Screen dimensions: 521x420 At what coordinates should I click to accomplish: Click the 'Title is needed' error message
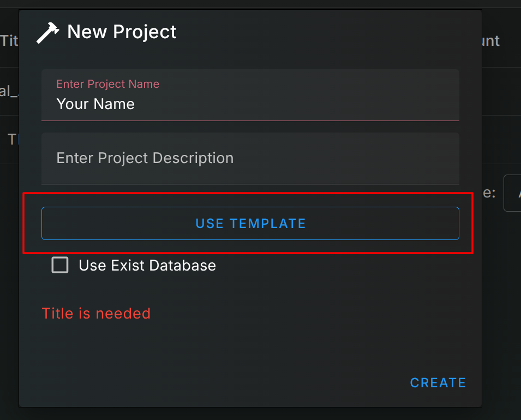pyautogui.click(x=96, y=314)
